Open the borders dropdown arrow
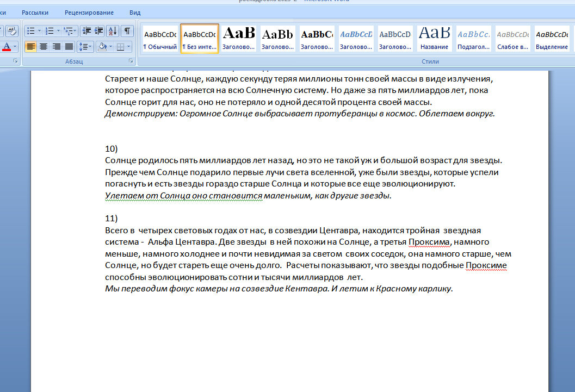The image size is (575, 392). (x=129, y=47)
